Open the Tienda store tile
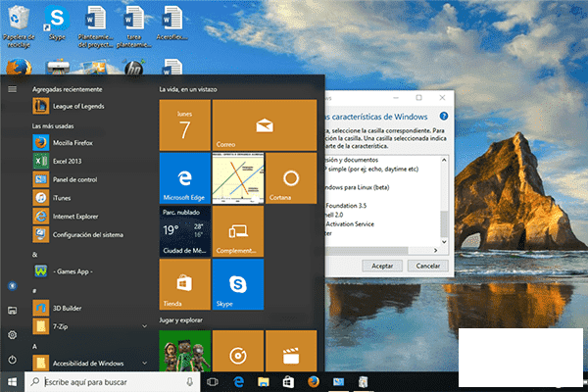 [185, 284]
